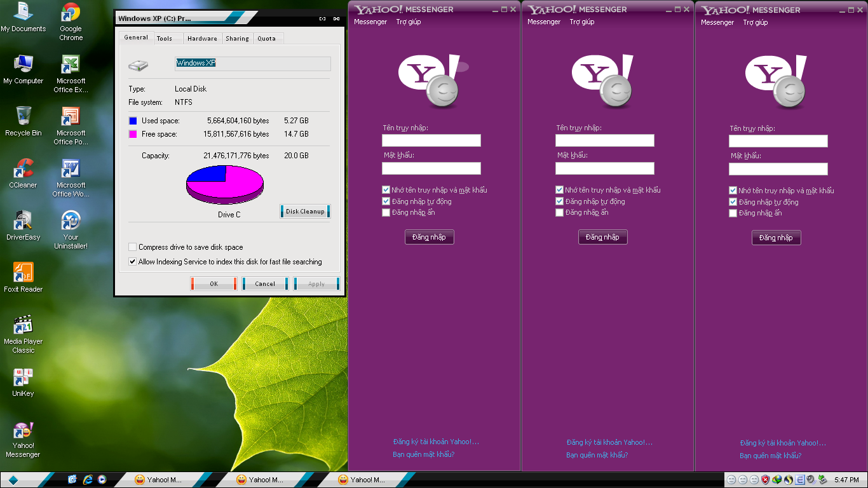
Task: Launch Internet Explorer from quick launch
Action: pyautogui.click(x=88, y=480)
